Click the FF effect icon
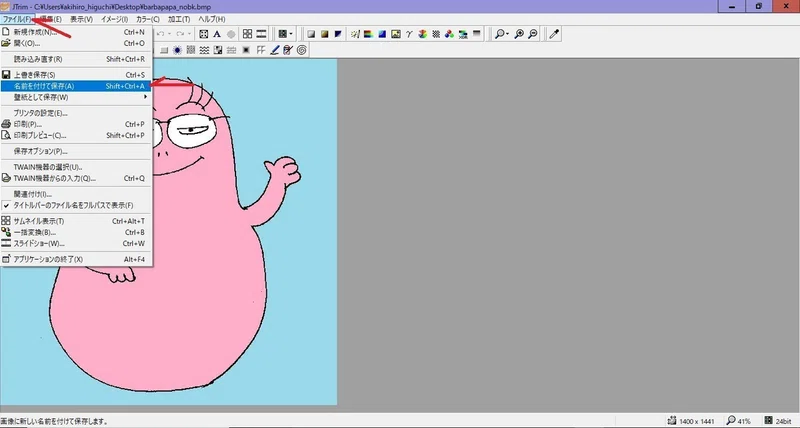 coord(261,50)
